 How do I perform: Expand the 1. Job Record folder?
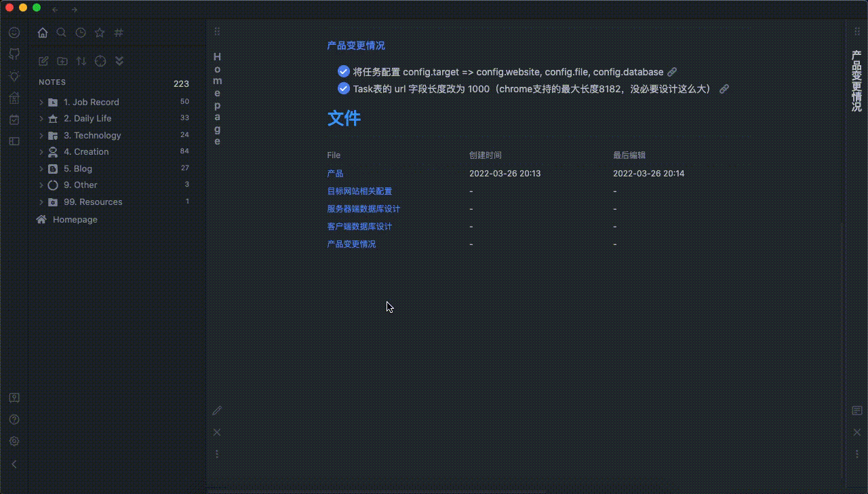[x=41, y=102]
